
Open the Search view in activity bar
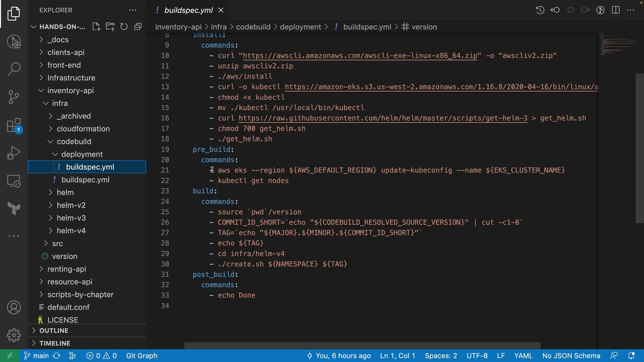point(14,69)
